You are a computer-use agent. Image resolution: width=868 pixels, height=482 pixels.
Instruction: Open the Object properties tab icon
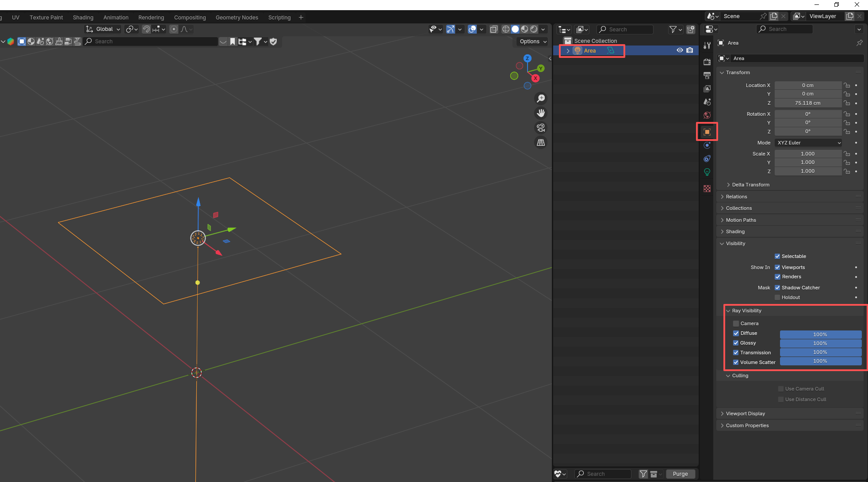[x=707, y=132]
